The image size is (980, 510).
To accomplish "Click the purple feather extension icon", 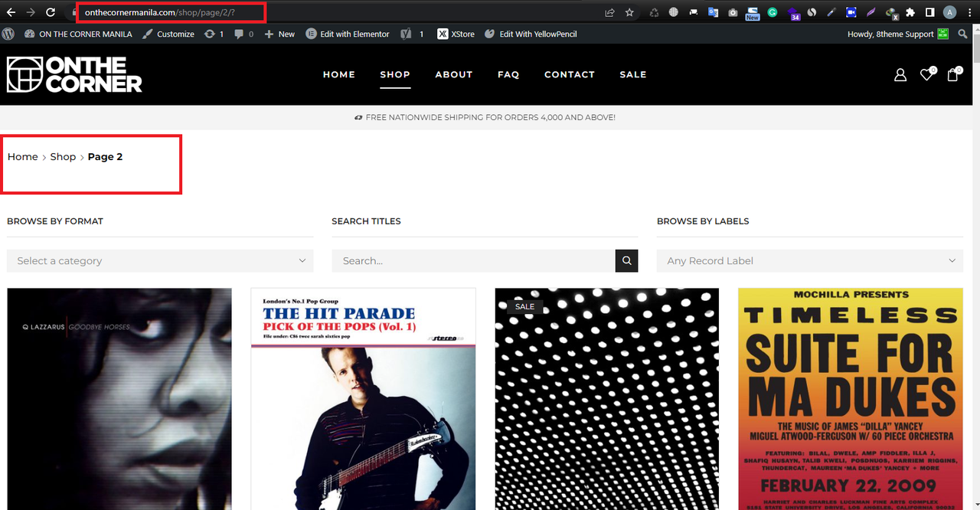I will [x=871, y=12].
